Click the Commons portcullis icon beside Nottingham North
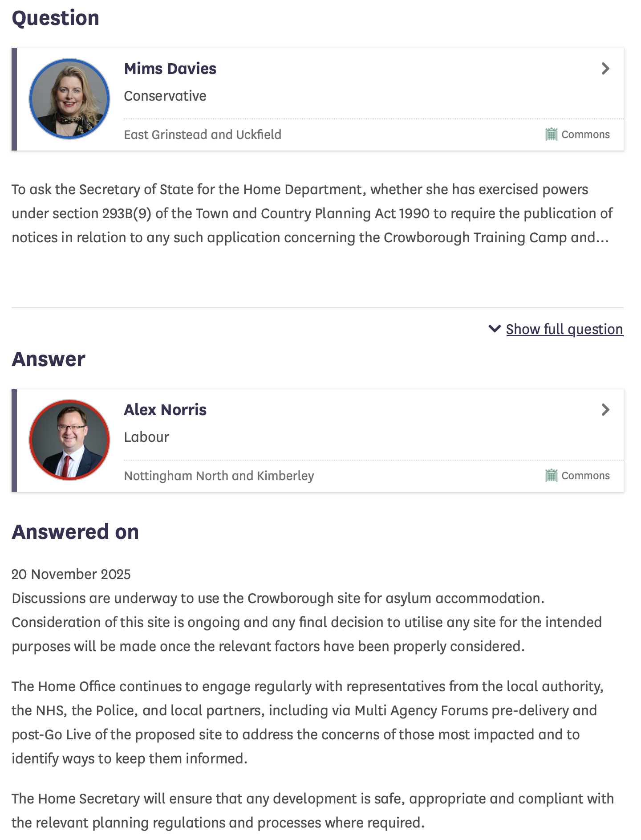Viewport: 641px width, 840px height. [x=551, y=475]
